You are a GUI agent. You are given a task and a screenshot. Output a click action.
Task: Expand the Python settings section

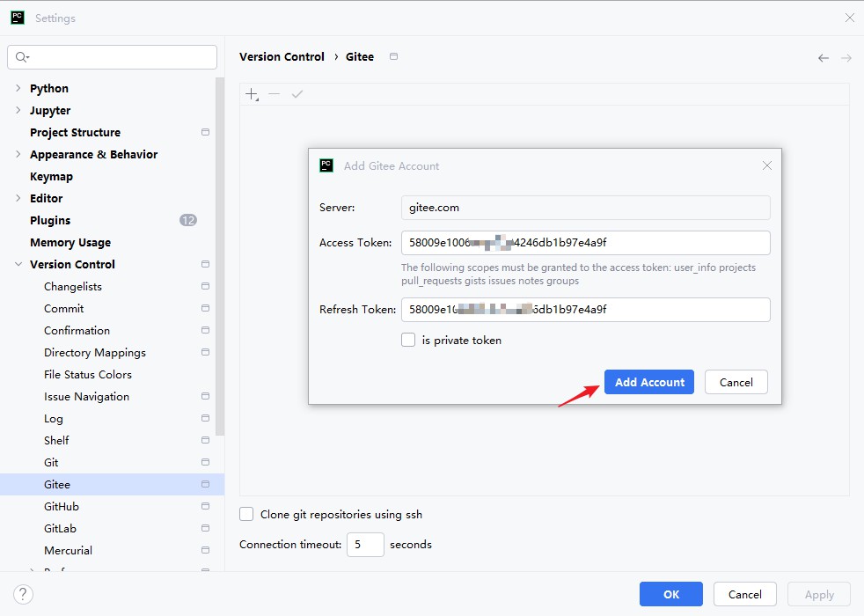(18, 88)
